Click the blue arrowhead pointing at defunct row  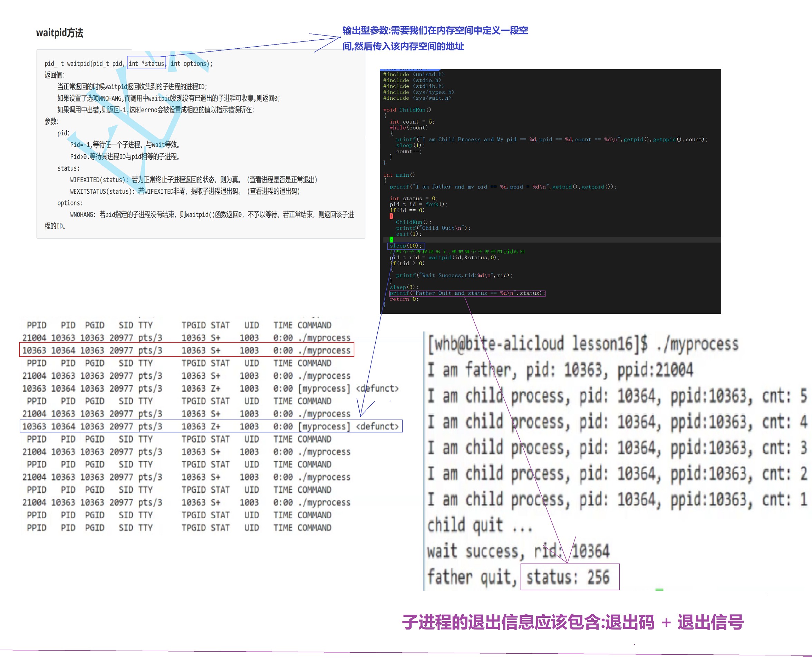361,414
